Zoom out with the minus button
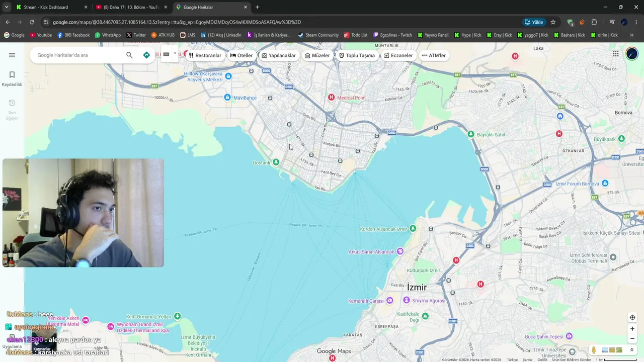 [x=632, y=338]
